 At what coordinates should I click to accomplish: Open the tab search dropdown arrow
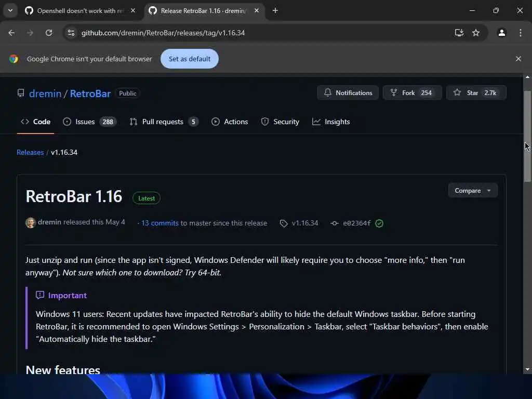(x=10, y=10)
